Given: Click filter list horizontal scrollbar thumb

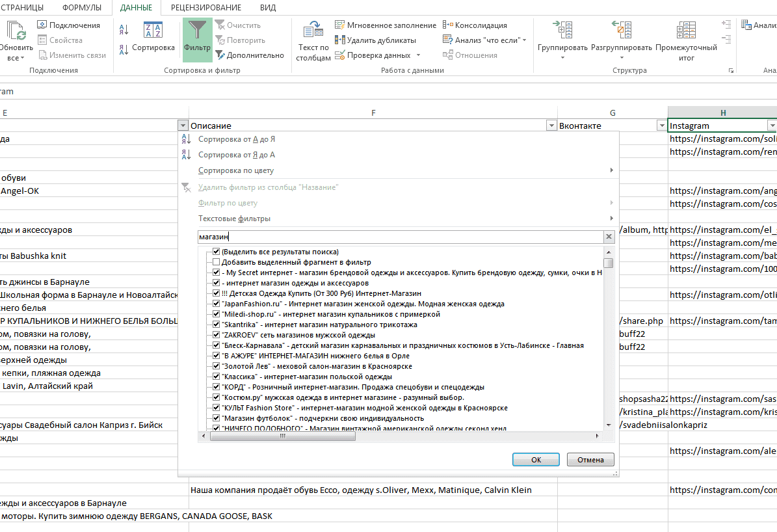Looking at the screenshot, I should [282, 436].
